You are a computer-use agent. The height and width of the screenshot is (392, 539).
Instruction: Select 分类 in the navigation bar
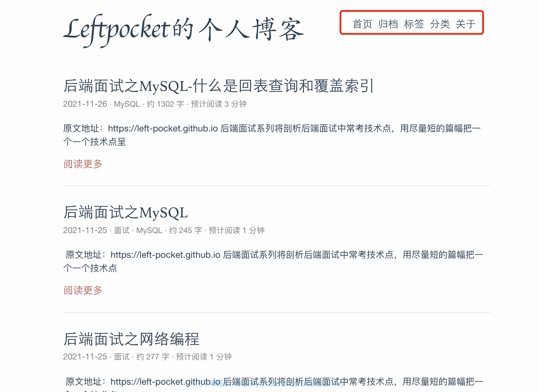pyautogui.click(x=440, y=24)
